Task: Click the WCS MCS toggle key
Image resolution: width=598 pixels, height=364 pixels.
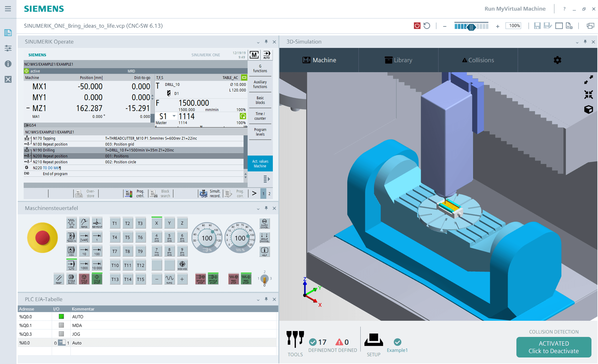Action: point(182,265)
